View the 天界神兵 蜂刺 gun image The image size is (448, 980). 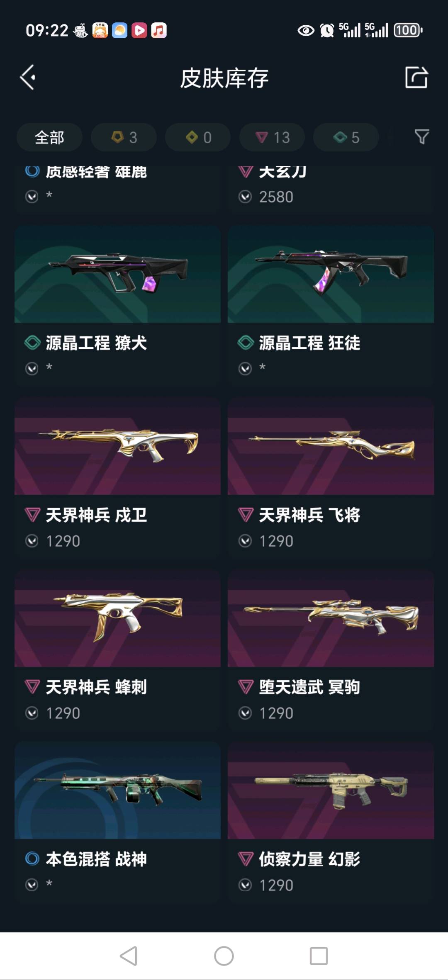[117, 618]
